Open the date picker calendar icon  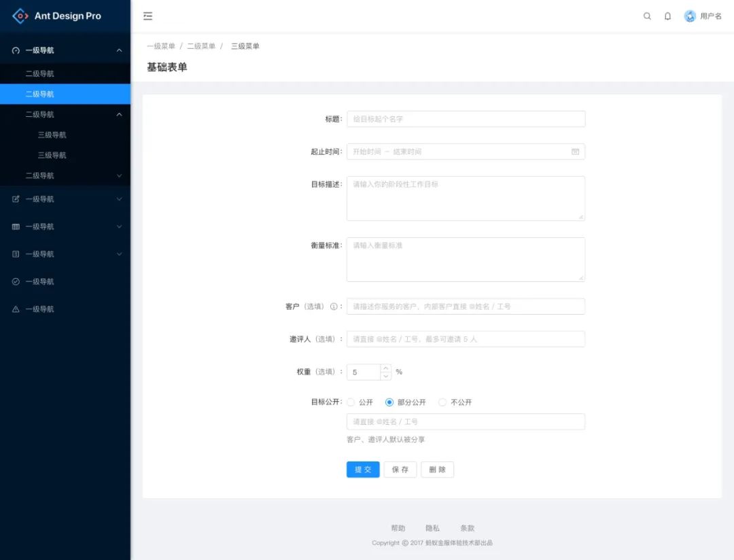[576, 152]
